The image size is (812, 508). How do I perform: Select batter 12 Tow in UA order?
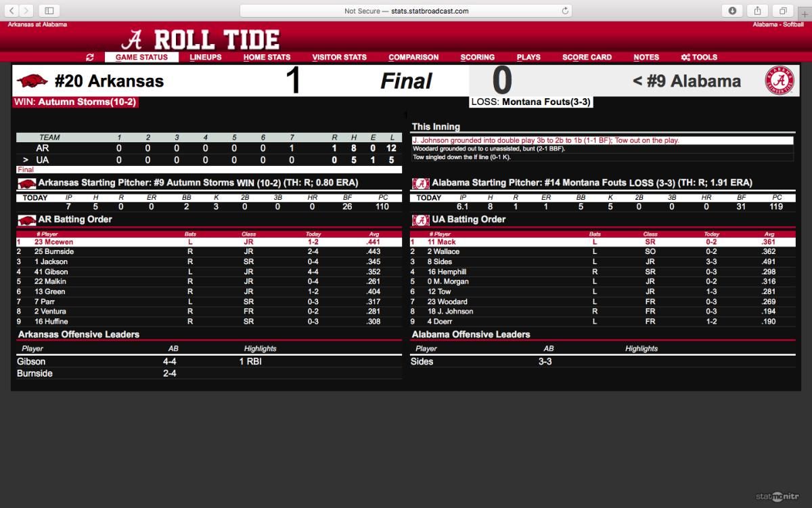602,292
